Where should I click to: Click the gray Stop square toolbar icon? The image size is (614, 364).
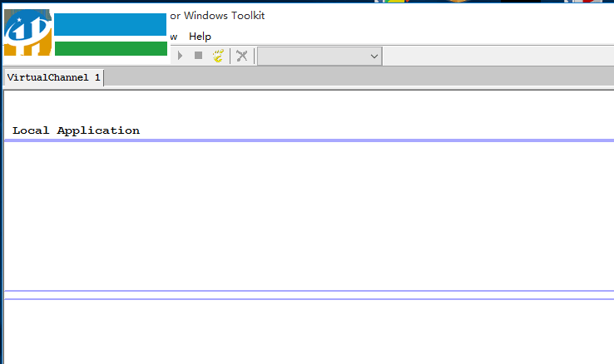(x=199, y=56)
